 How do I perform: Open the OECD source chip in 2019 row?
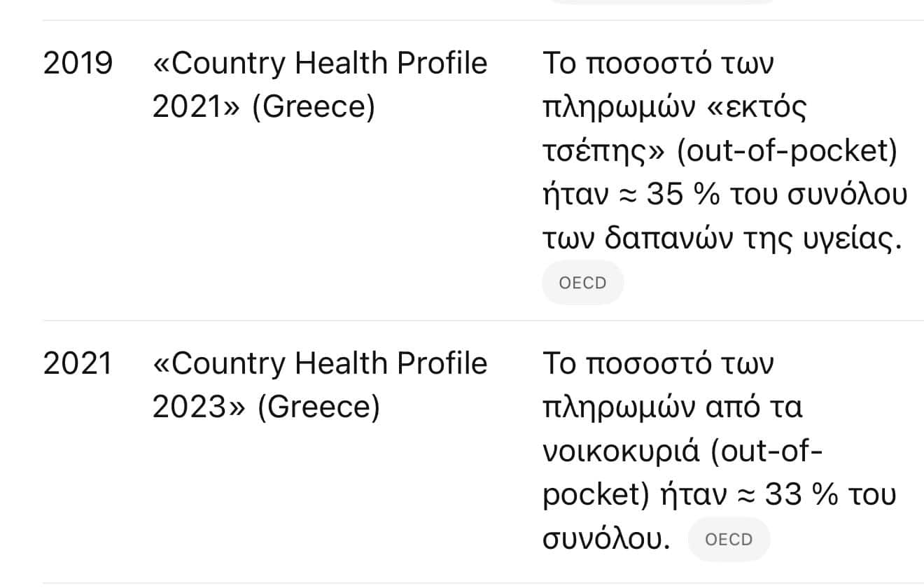pos(582,283)
